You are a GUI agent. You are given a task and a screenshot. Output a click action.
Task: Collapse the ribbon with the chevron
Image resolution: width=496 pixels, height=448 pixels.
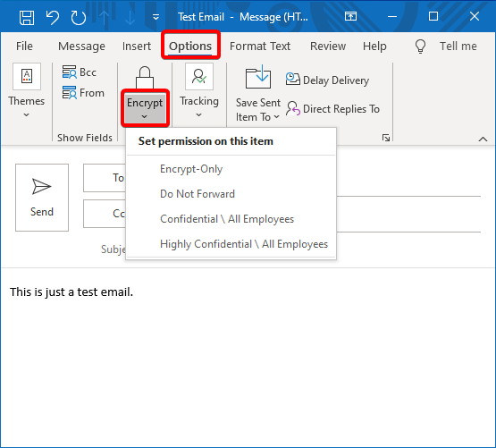point(483,139)
